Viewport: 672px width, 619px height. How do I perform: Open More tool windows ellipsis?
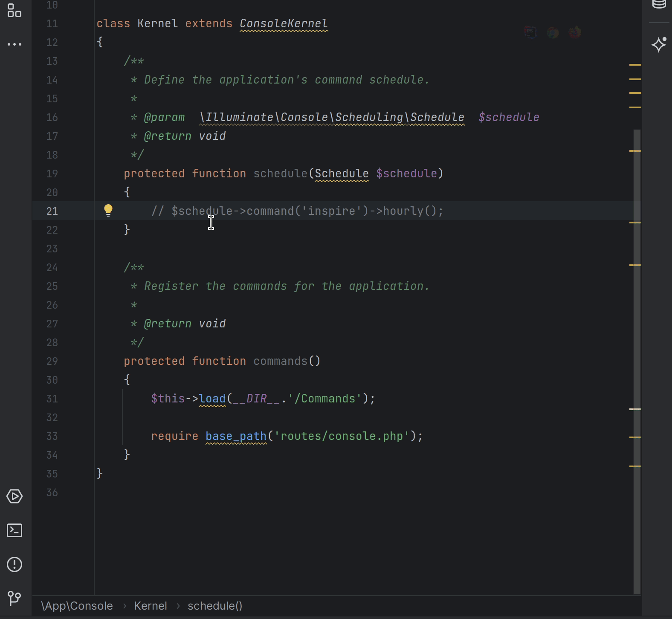point(14,44)
